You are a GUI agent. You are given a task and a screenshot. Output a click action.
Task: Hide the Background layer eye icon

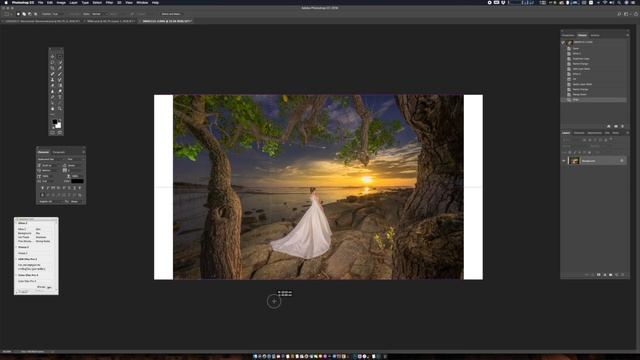564,161
